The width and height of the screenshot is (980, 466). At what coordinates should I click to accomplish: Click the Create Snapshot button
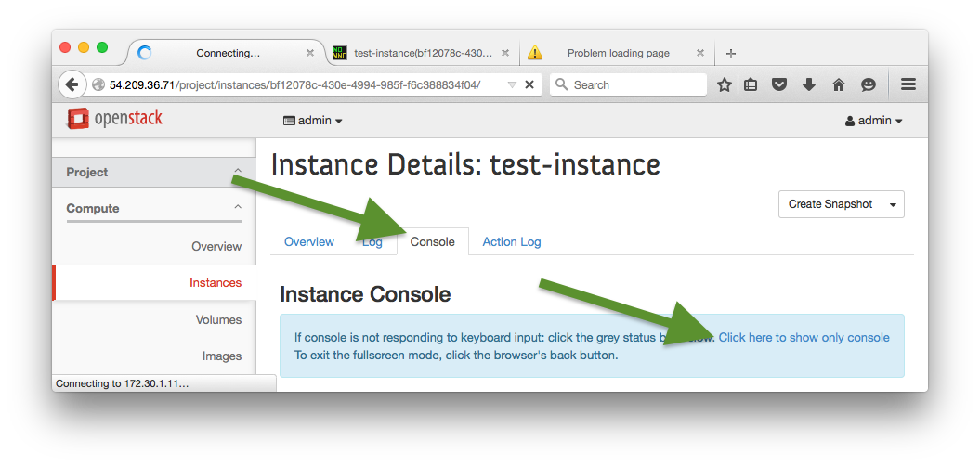[x=830, y=204]
